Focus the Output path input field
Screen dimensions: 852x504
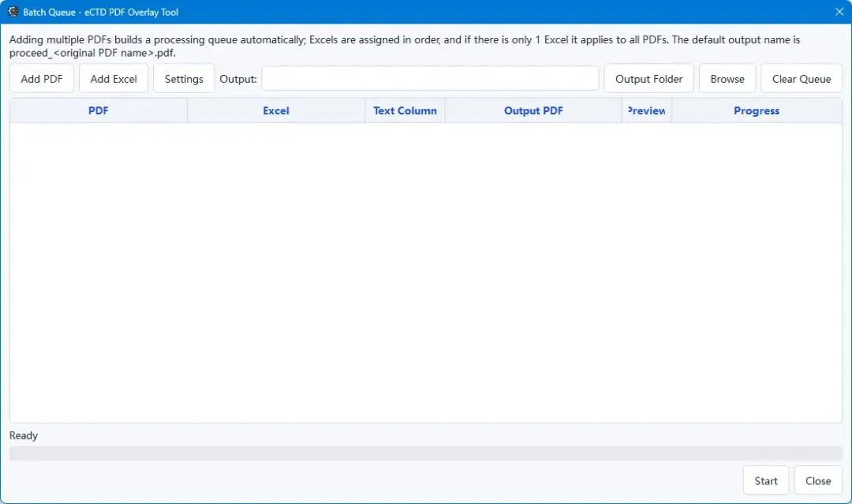pos(430,79)
